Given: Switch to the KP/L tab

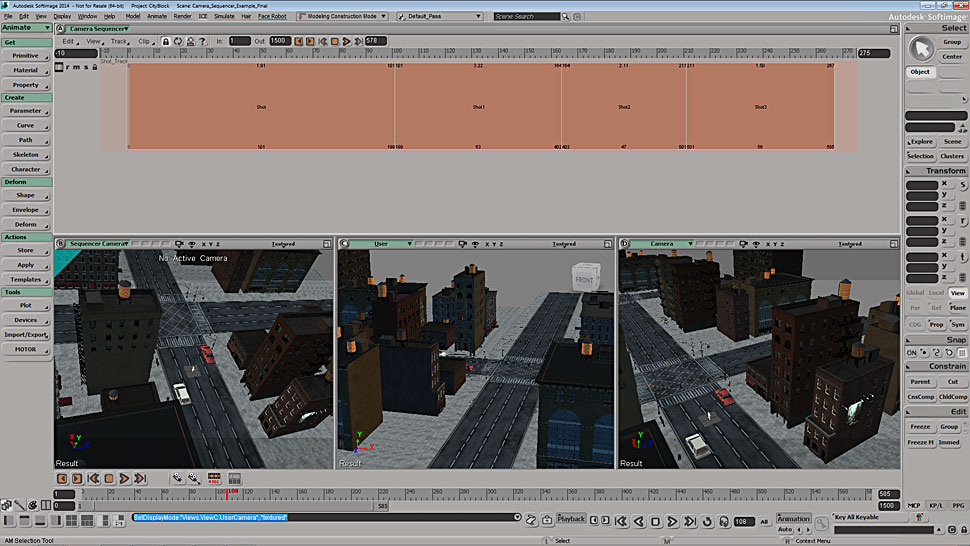Looking at the screenshot, I should click(x=936, y=506).
